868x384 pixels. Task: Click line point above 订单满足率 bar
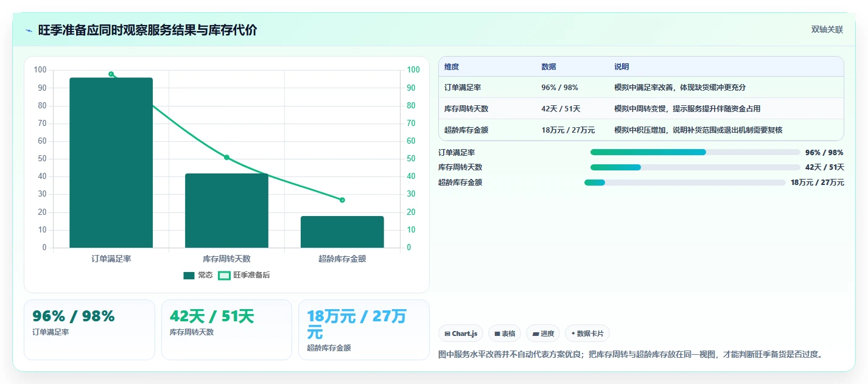coord(111,74)
